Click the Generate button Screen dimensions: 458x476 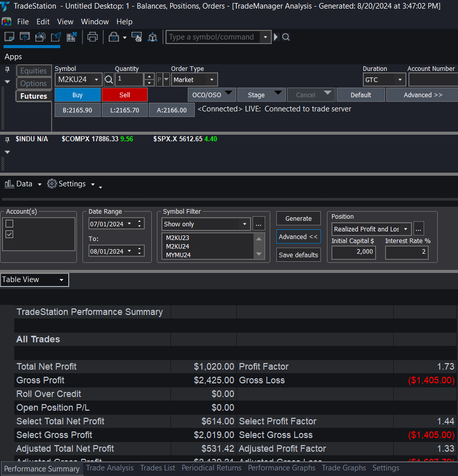point(299,219)
